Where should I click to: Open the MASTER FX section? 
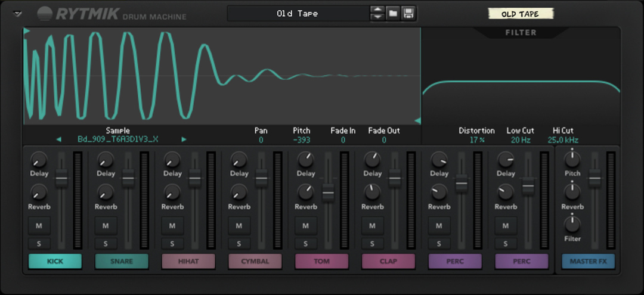pos(589,262)
